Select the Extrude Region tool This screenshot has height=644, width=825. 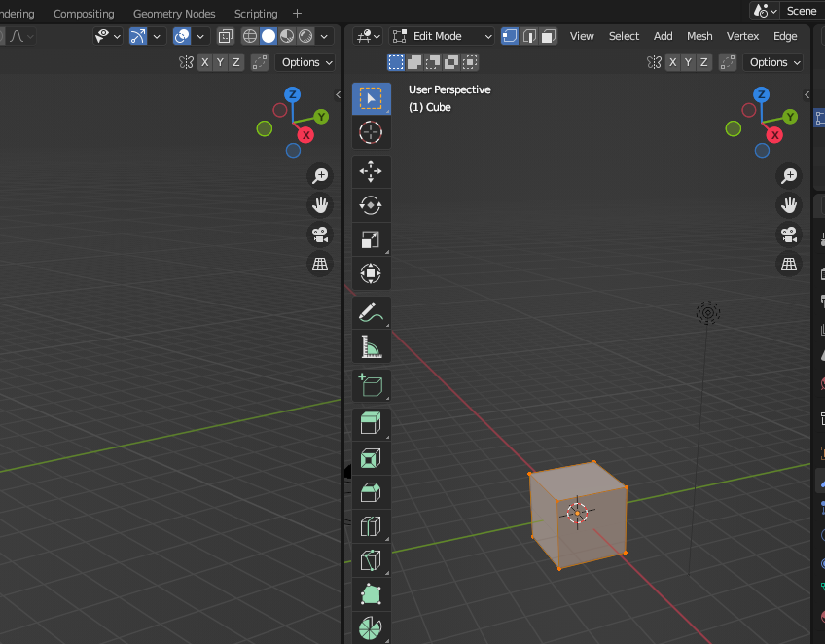point(371,424)
